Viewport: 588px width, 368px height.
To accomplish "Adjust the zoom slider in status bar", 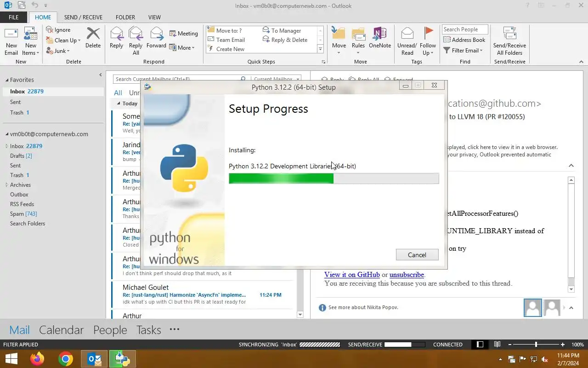I will point(536,345).
